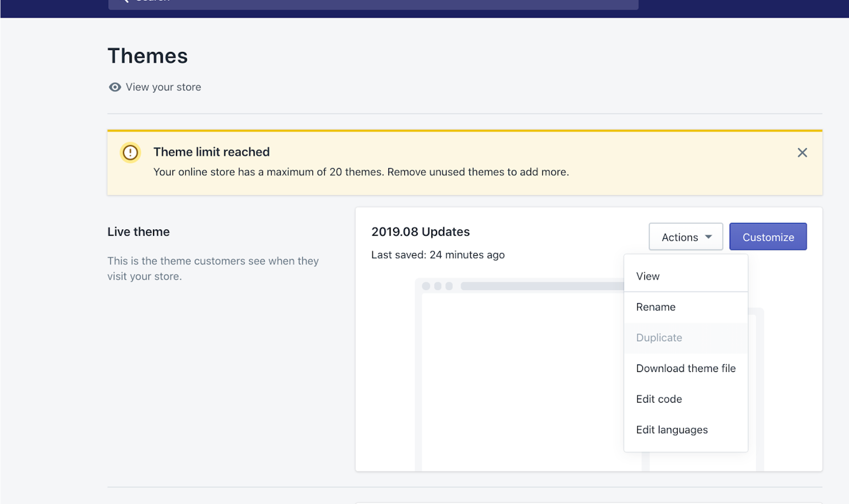Toggle the Actions dropdown for 2019.08 Updates
The image size is (849, 504).
[x=686, y=237]
